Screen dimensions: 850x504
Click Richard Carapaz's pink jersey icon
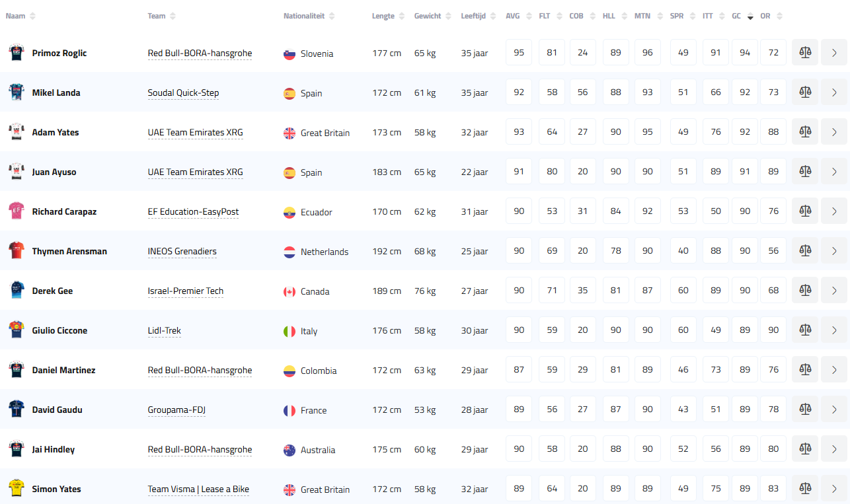pos(16,211)
